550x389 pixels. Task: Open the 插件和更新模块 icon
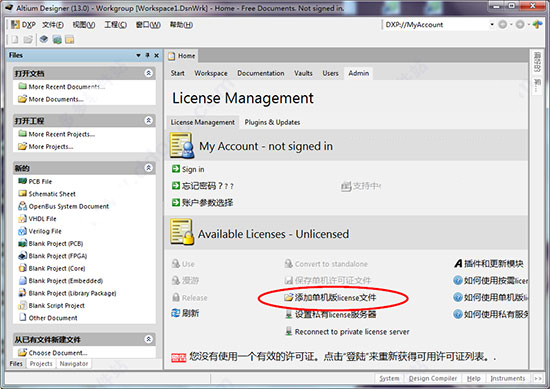458,263
